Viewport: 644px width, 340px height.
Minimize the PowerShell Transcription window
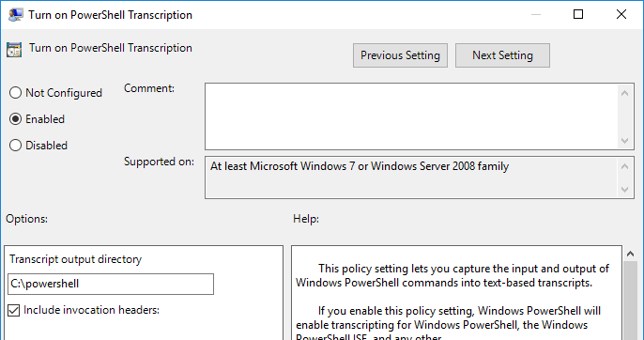(x=535, y=14)
